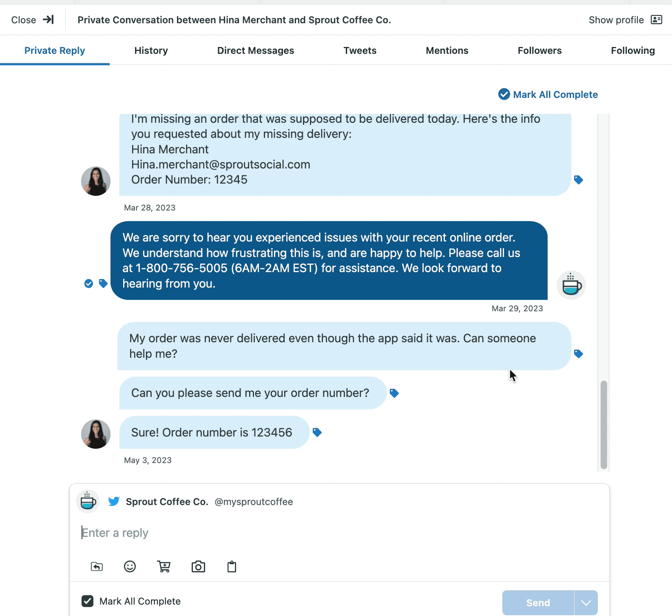Uncheck the Mark All Complete checkbox
Image resolution: width=672 pixels, height=616 pixels.
pyautogui.click(x=87, y=601)
